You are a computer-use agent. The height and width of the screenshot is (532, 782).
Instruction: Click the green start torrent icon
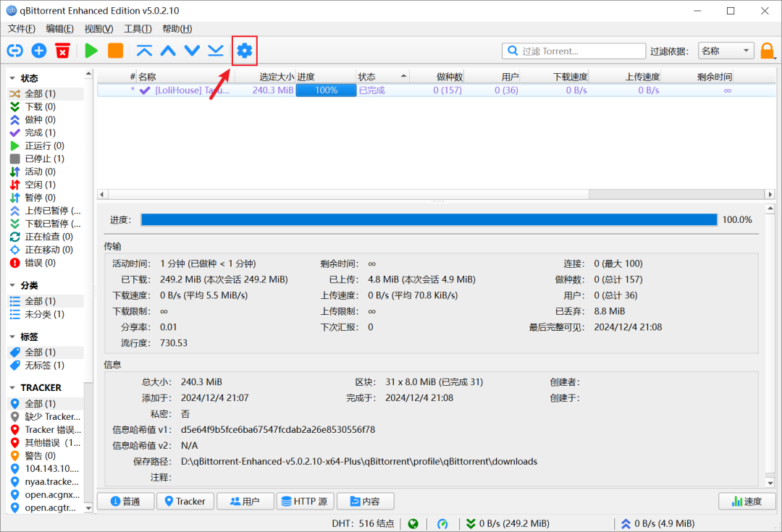tap(91, 51)
